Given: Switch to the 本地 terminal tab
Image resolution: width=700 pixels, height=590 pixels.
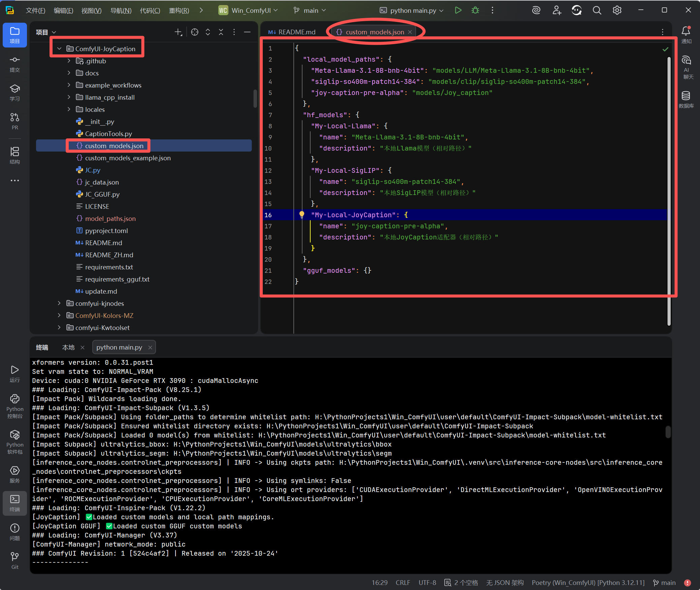Looking at the screenshot, I should (x=68, y=347).
